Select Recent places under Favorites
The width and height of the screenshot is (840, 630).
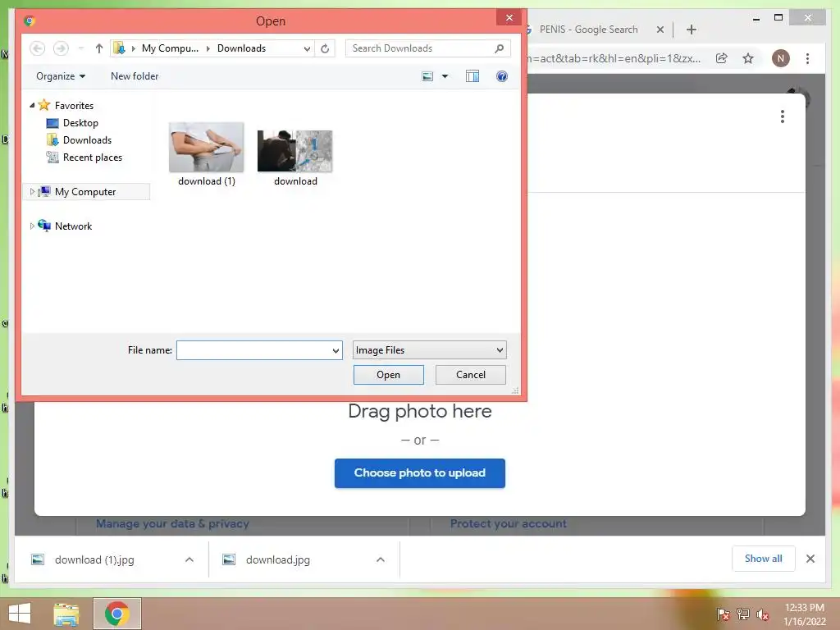[92, 157]
